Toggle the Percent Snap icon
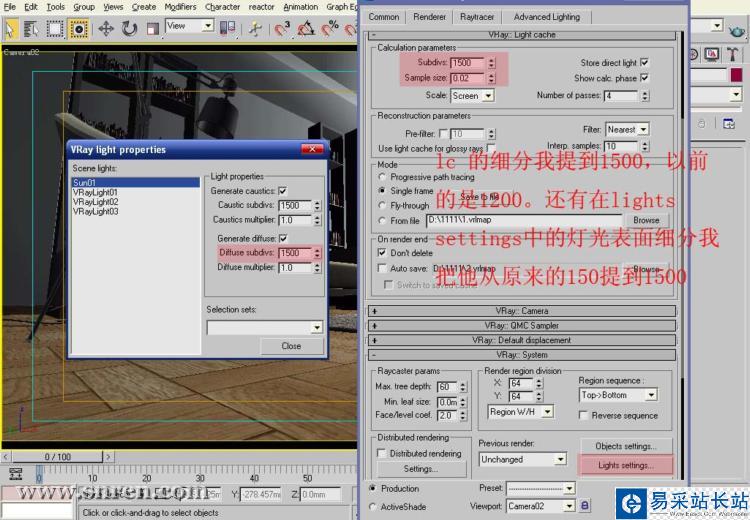750x520 pixels. click(330, 29)
